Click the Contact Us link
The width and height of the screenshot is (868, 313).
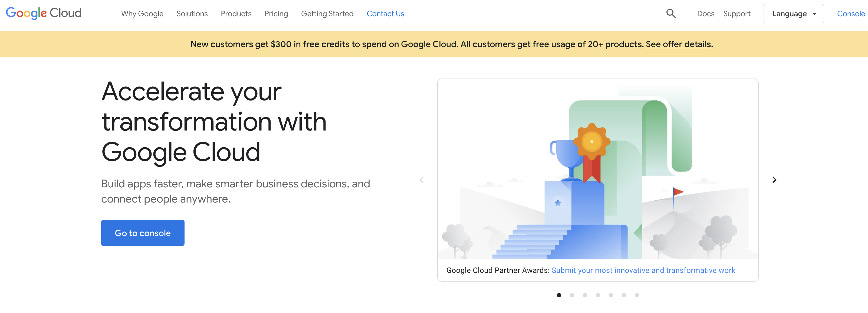(x=385, y=14)
